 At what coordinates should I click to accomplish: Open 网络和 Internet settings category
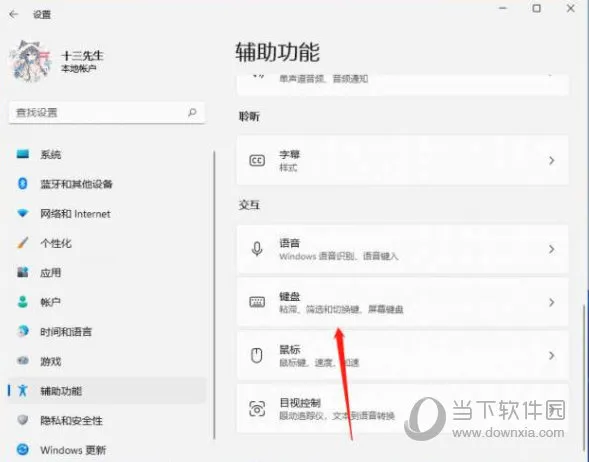coord(107,213)
